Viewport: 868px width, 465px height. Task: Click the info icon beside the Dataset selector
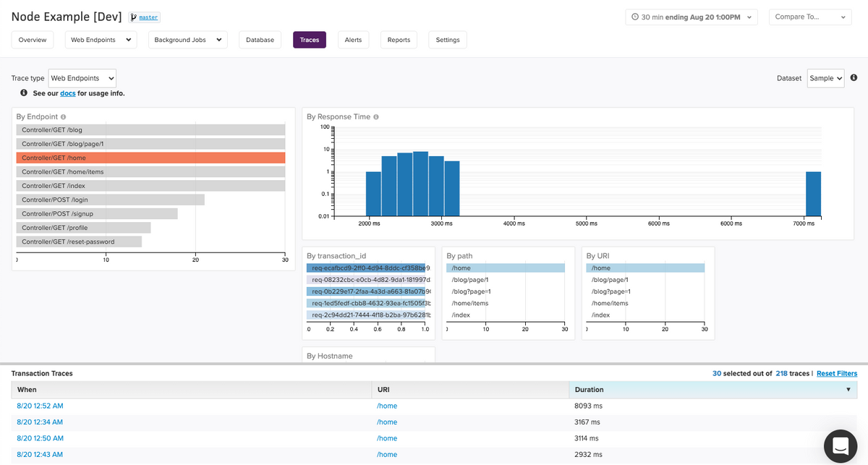(x=854, y=78)
